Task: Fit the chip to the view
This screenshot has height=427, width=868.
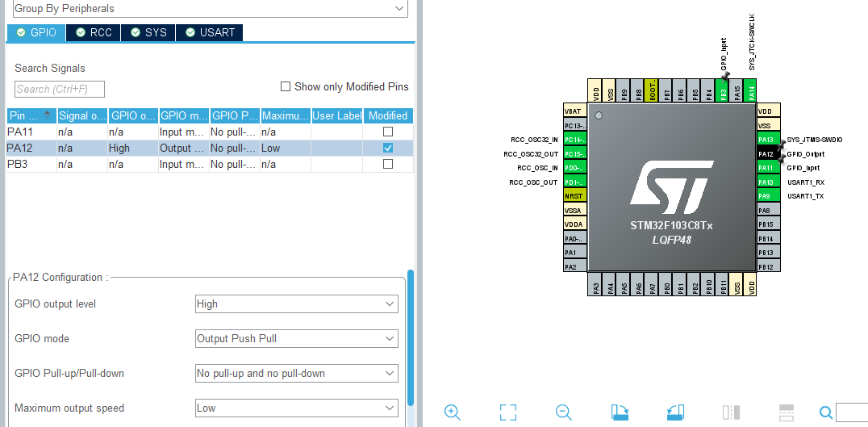Action: click(x=507, y=412)
